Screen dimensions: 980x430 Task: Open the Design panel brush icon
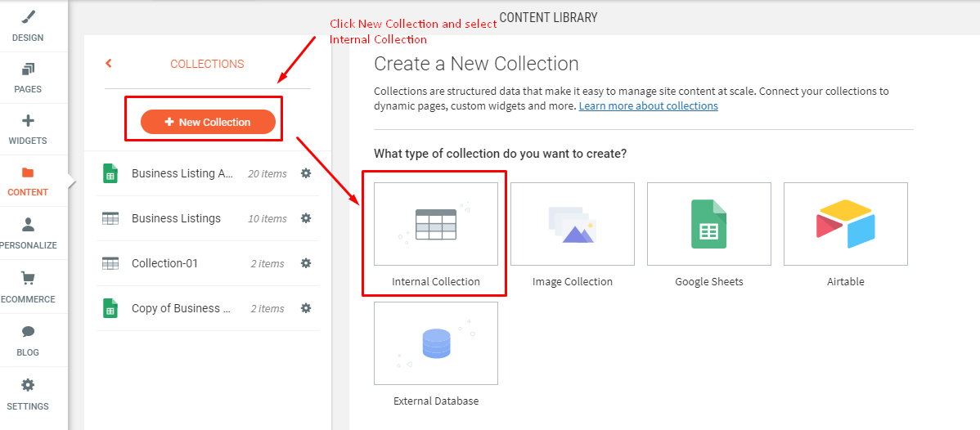pos(28,17)
